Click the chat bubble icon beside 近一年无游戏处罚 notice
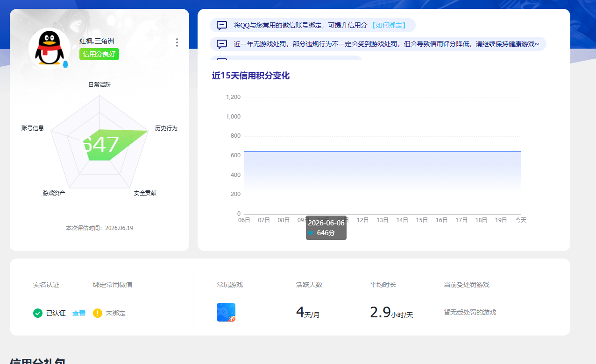This screenshot has height=364, width=596. (222, 44)
